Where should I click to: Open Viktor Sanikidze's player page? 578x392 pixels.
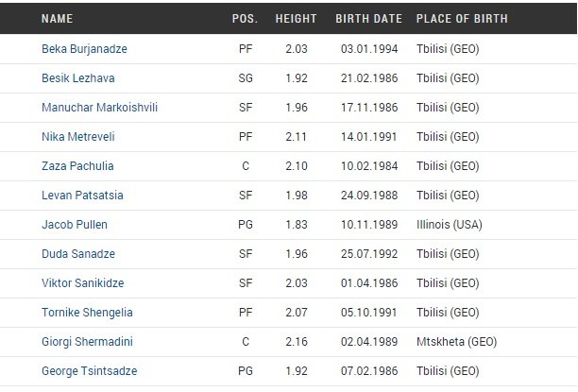coord(83,283)
